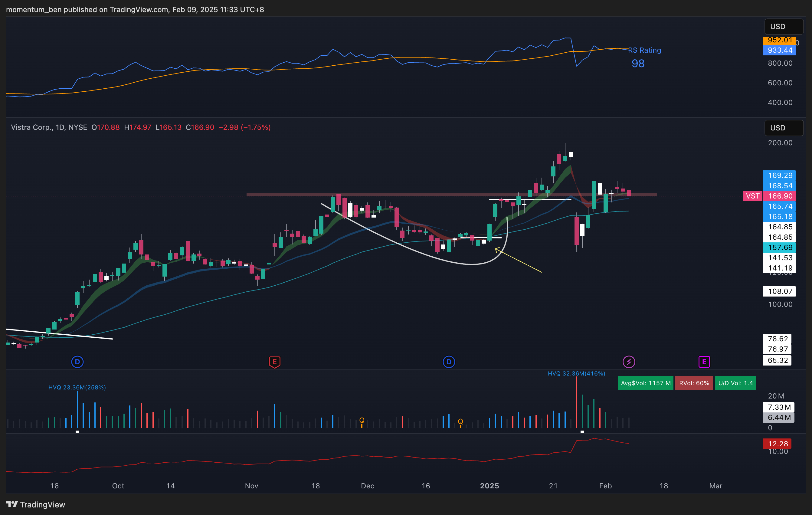Click the orange Q marker before 2025
The height and width of the screenshot is (515, 812).
(460, 422)
